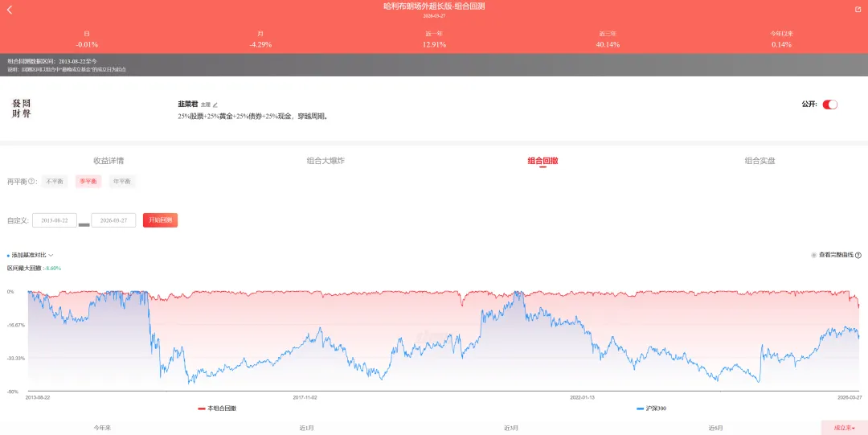Open the share icon at top right
Screen dimensions: 868x435
coord(858,10)
